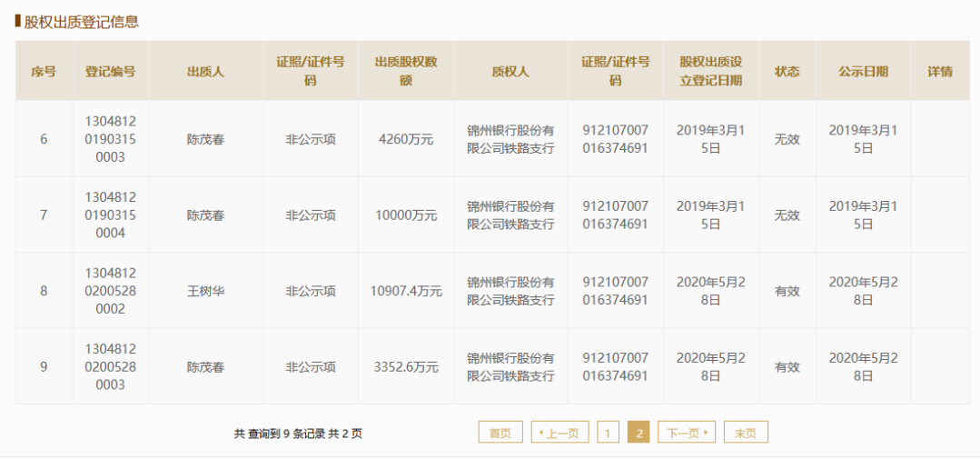The image size is (980, 459).
Task: Click the 有效 status in row 8
Action: click(787, 291)
